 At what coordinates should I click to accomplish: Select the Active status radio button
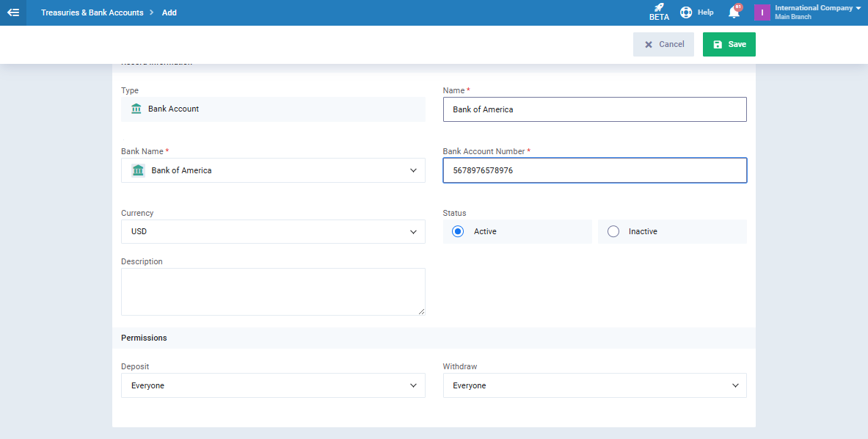pos(457,231)
